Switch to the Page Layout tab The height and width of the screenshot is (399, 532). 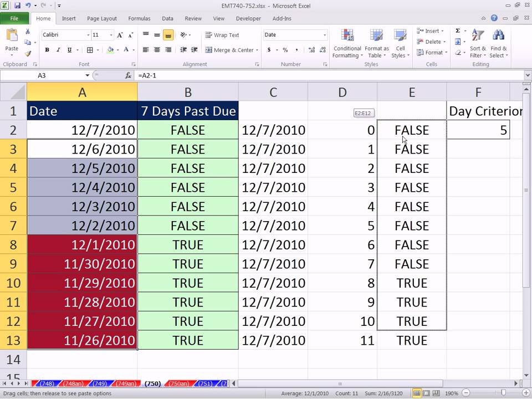(102, 18)
